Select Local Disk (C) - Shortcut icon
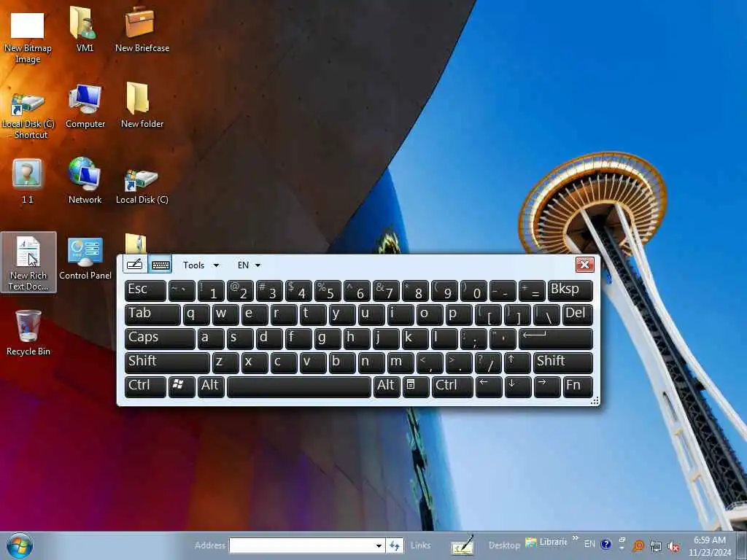Image resolution: width=747 pixels, height=560 pixels. pos(28,114)
